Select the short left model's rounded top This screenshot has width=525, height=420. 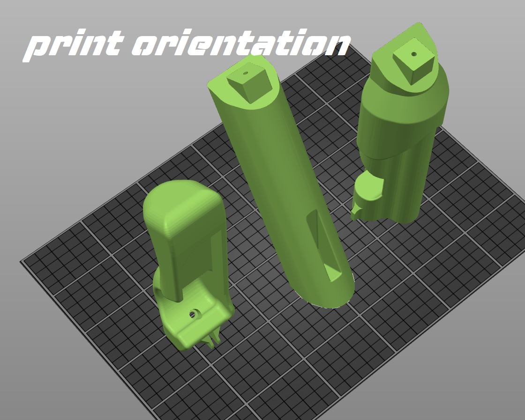(180, 206)
